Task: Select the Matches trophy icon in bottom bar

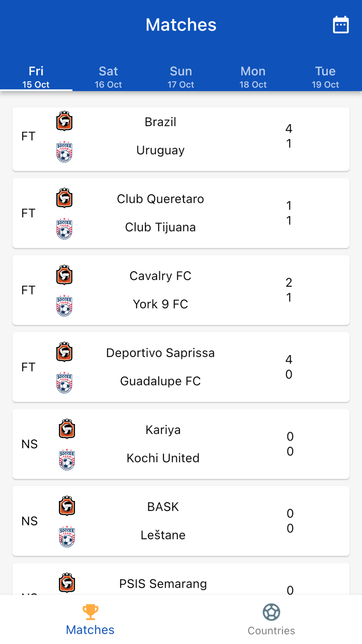Action: [x=90, y=612]
